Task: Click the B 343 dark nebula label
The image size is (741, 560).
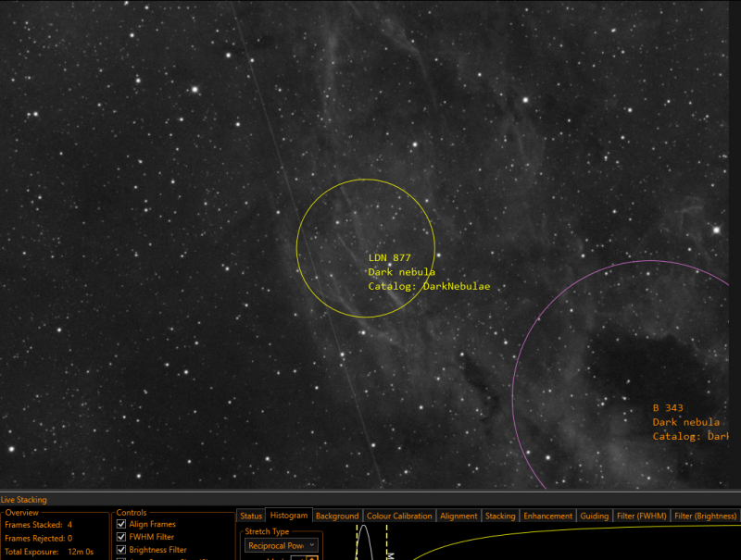Action: point(668,408)
